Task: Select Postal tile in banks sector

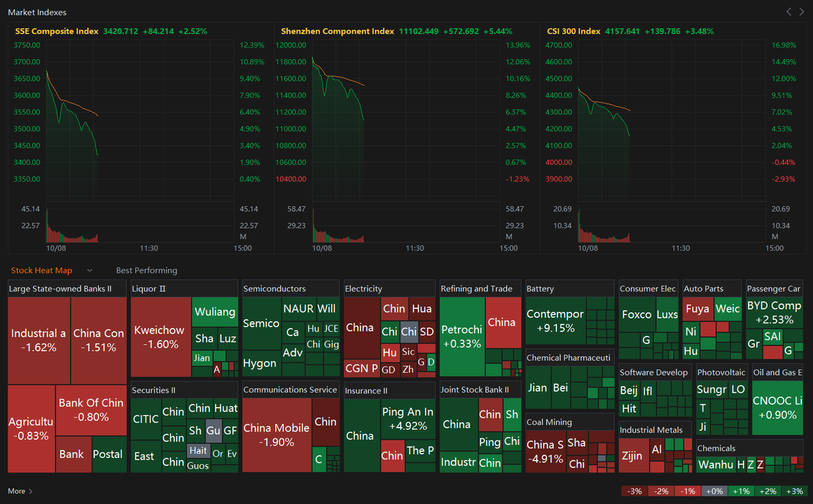Action: [x=109, y=454]
